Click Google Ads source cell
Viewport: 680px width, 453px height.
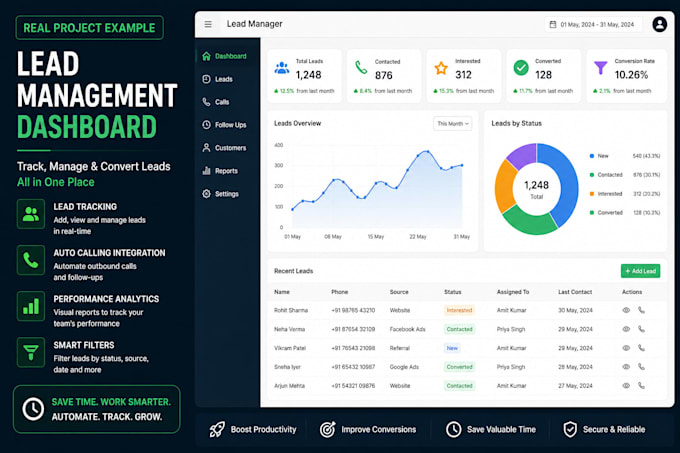[x=404, y=367]
